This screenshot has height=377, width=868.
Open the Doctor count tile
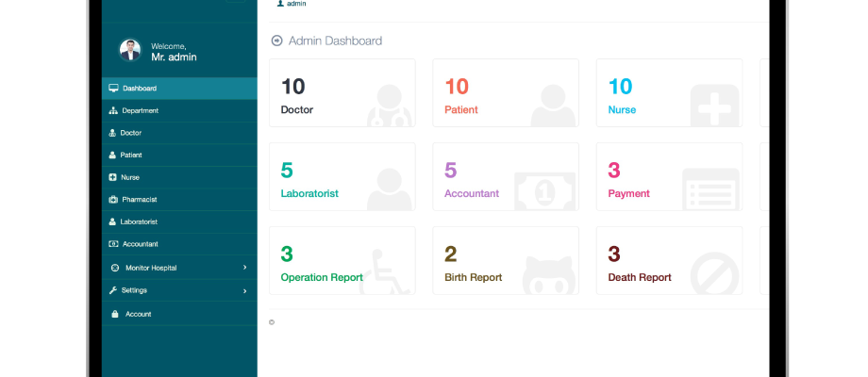(342, 93)
